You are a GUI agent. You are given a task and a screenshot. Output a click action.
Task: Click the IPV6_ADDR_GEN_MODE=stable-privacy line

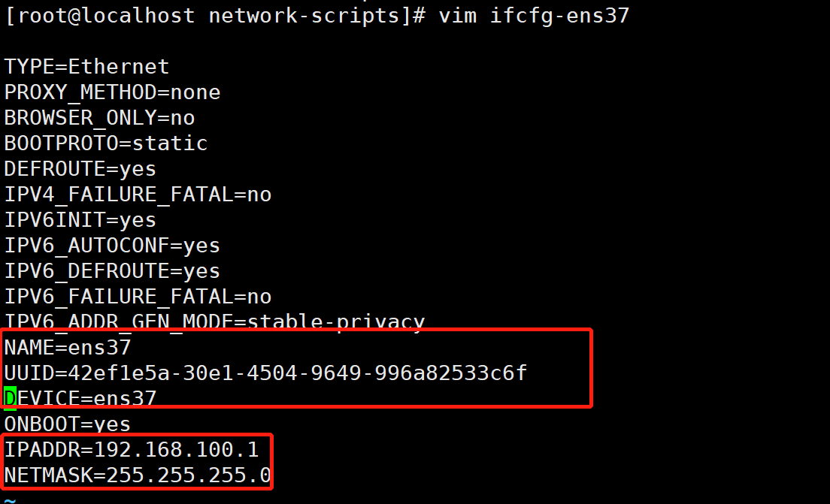[214, 321]
